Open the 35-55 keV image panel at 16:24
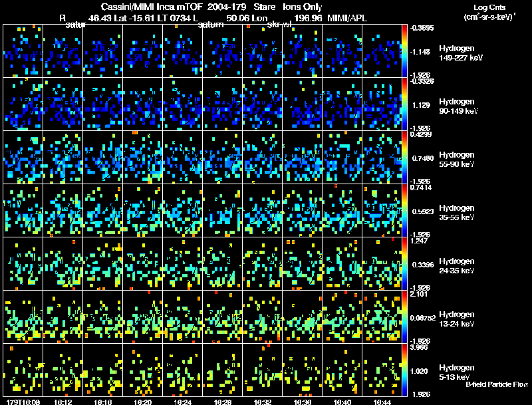 [x=182, y=211]
